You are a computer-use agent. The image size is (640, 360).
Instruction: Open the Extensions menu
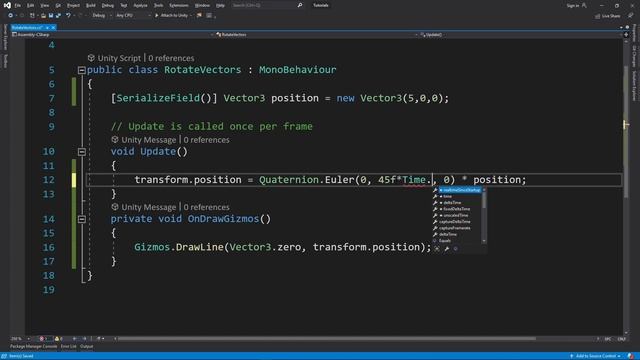pos(179,6)
